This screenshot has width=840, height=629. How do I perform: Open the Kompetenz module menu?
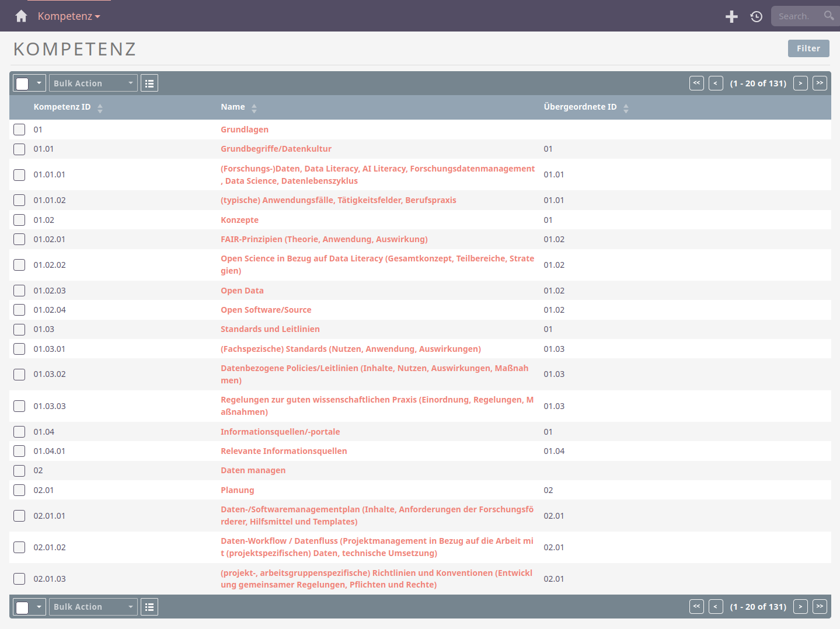[x=69, y=16]
